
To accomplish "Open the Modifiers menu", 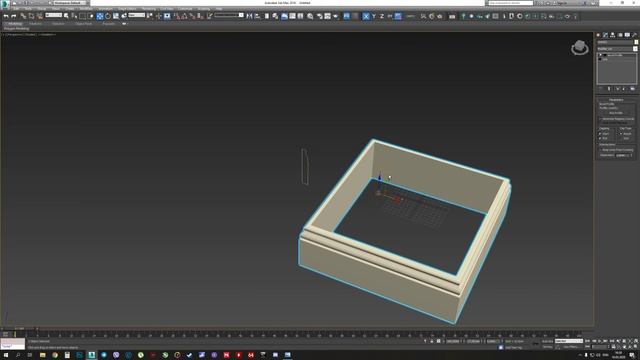I will pyautogui.click(x=86, y=9).
